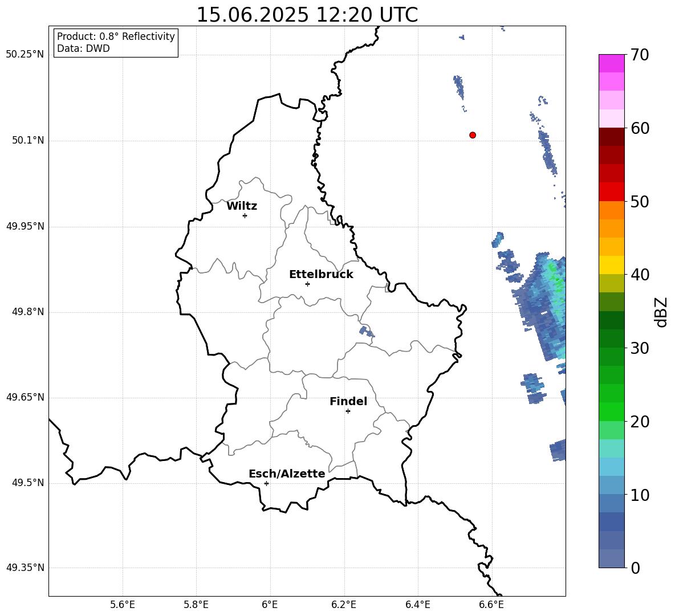Click the orange colorbar swatch just above 50

point(611,210)
